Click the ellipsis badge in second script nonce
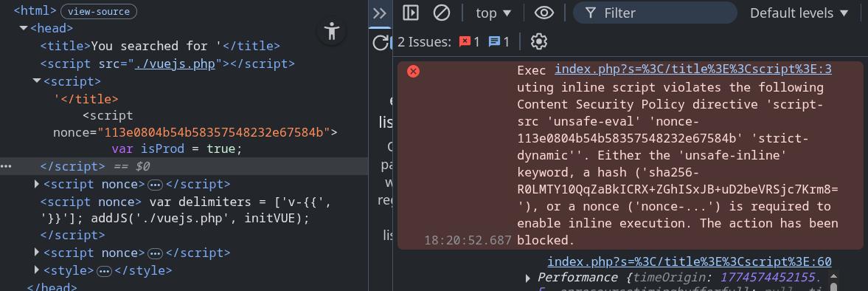 click(x=155, y=253)
